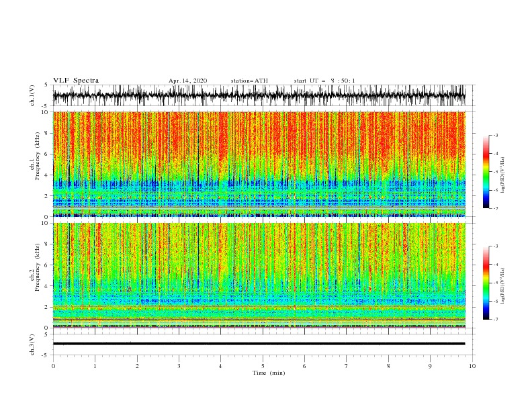The height and width of the screenshot is (411, 532).
Task: Click tick label "5" on the Time axis
Action: 263,366
